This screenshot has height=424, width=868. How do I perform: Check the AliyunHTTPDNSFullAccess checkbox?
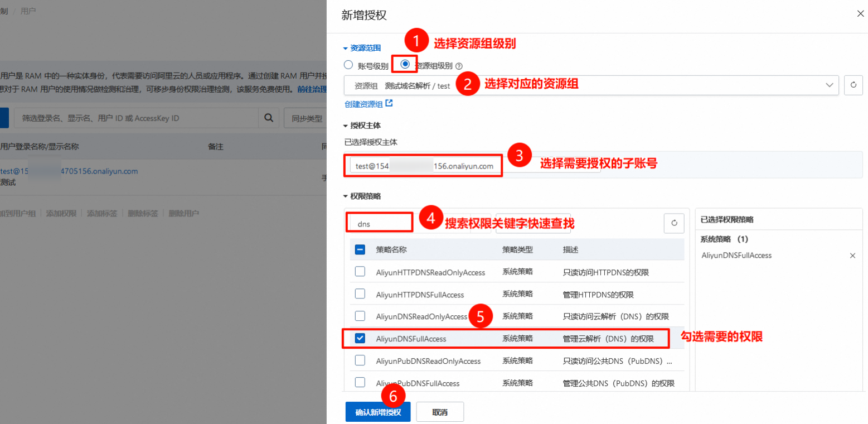(x=360, y=293)
